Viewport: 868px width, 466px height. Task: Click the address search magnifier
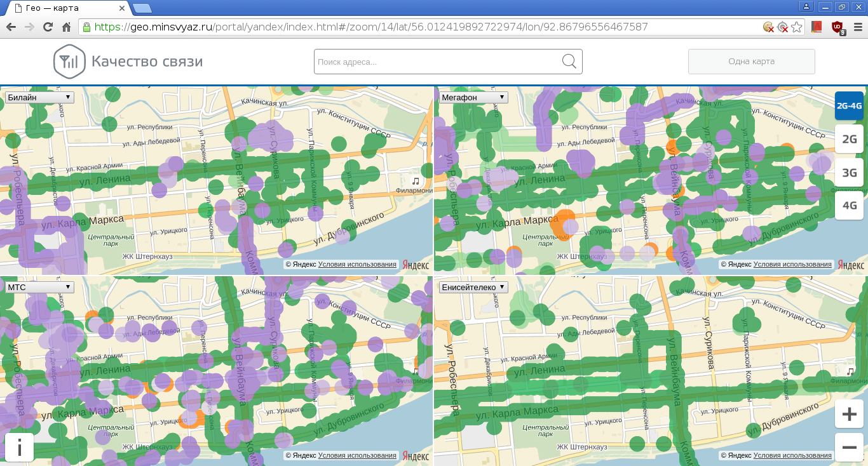(x=569, y=61)
